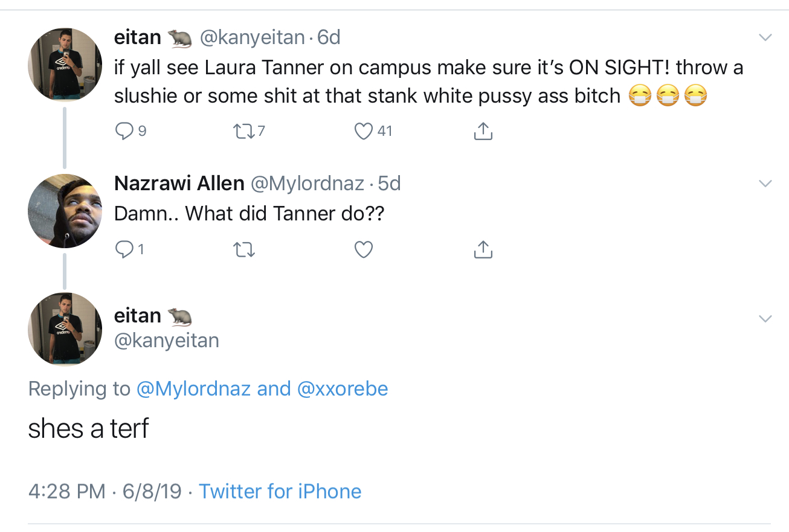Like the tweet with 41 likes

click(x=363, y=130)
